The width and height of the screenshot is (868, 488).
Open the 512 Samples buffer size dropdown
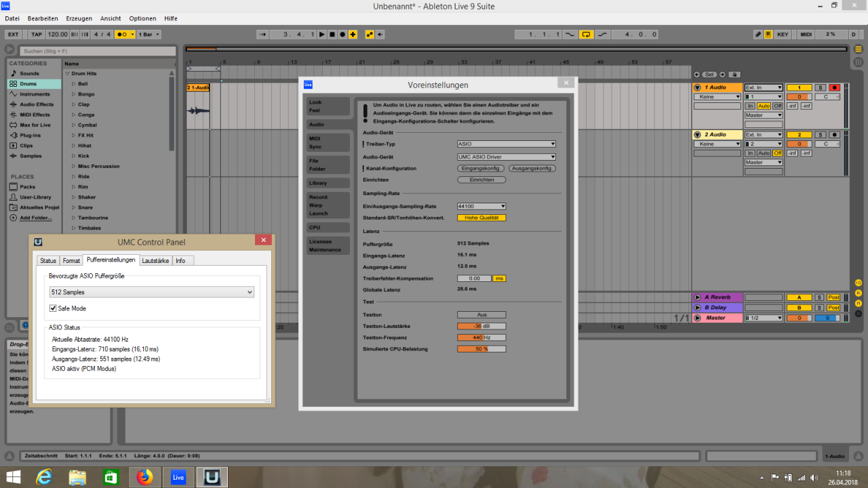(x=152, y=292)
